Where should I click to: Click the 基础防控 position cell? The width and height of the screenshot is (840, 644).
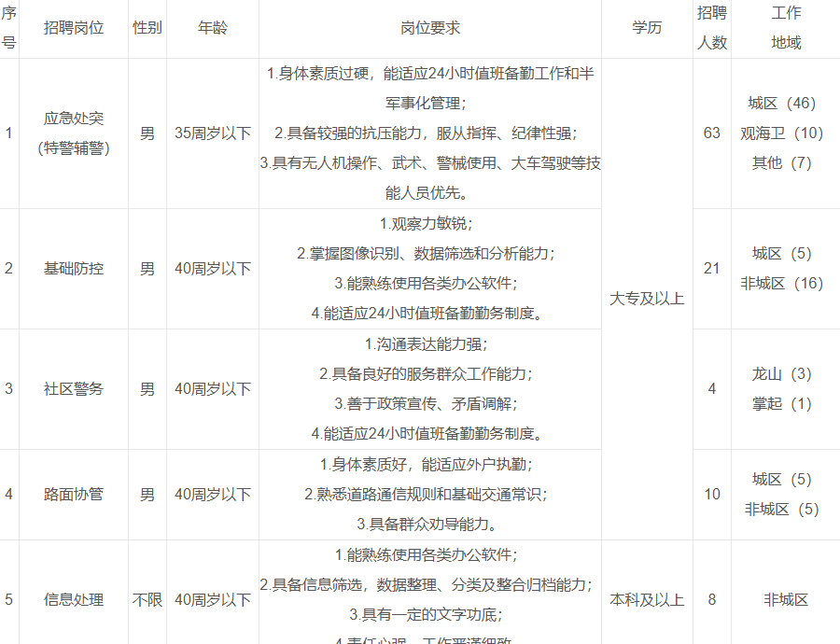pos(74,268)
